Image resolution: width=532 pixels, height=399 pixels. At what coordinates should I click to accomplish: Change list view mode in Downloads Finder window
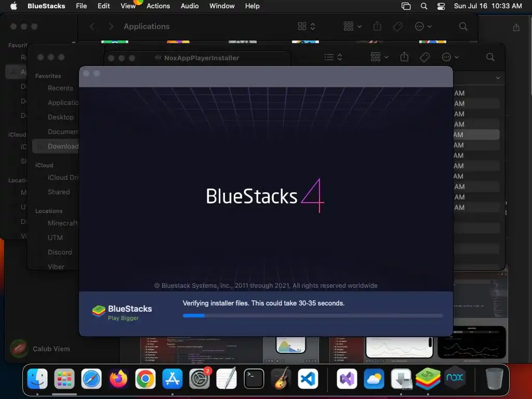pos(333,57)
